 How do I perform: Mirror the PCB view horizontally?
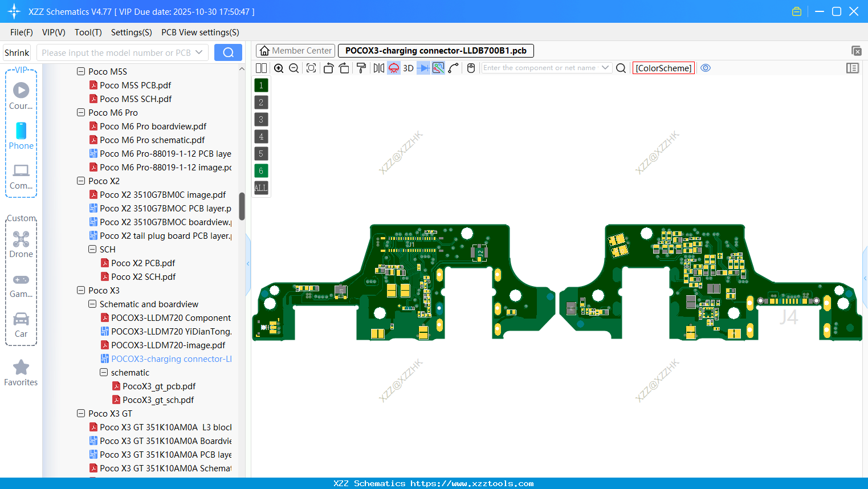[379, 68]
